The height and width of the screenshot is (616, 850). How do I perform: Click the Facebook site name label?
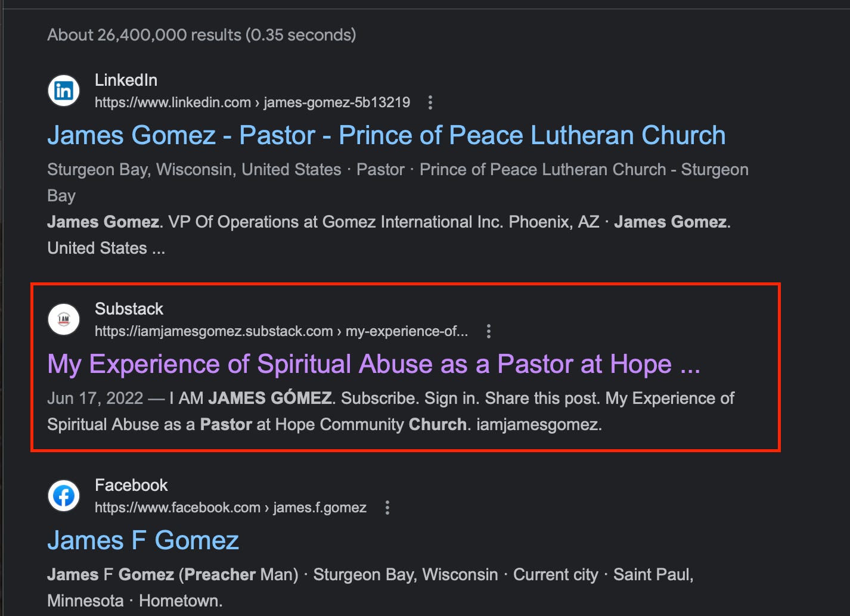tap(131, 485)
